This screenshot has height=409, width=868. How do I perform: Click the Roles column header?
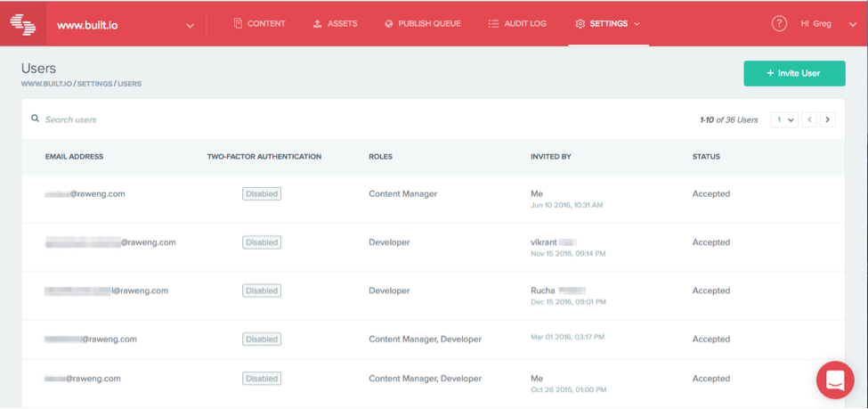coord(380,157)
